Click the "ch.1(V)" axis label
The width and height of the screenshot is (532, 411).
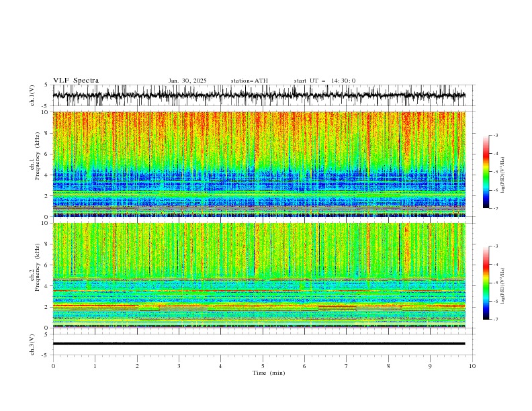[x=32, y=95]
